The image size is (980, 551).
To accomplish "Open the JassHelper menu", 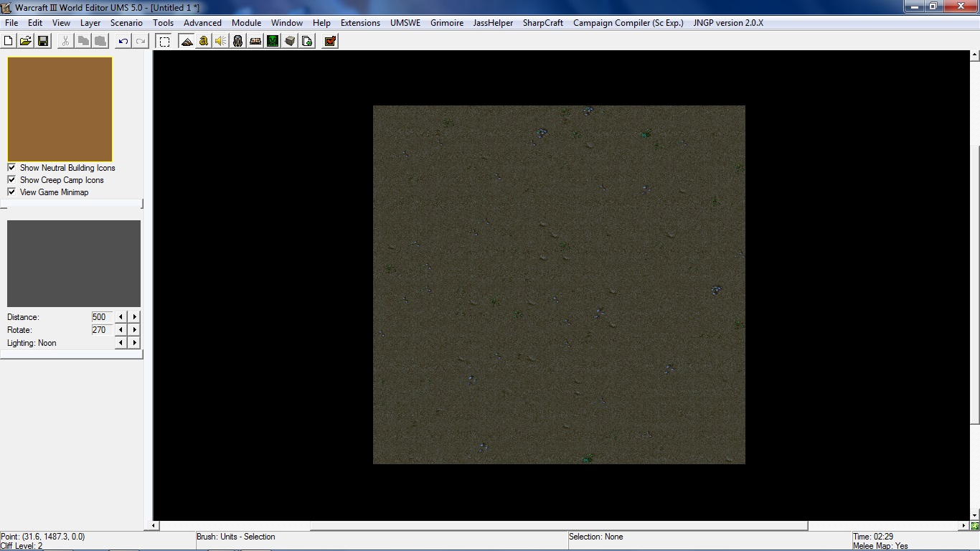I will (x=493, y=23).
